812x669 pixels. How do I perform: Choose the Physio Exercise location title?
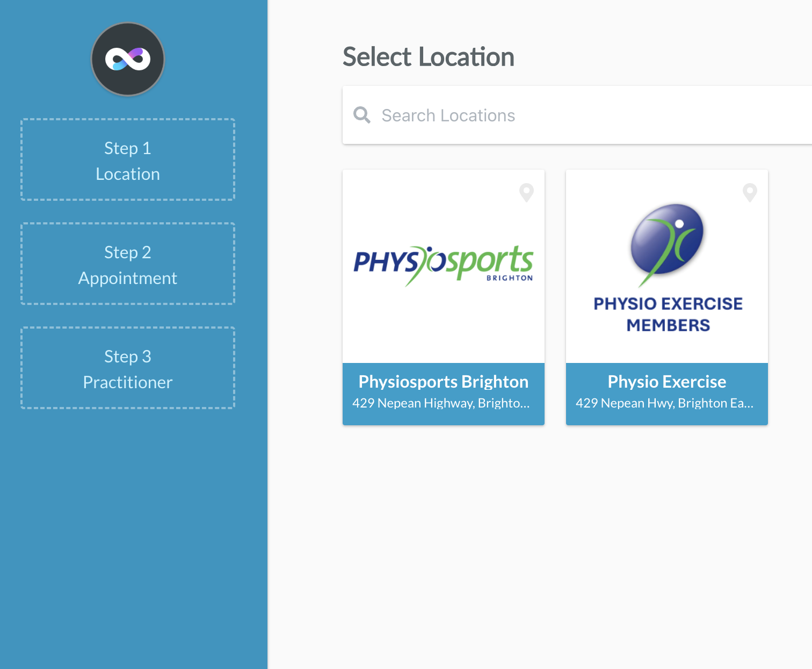666,382
